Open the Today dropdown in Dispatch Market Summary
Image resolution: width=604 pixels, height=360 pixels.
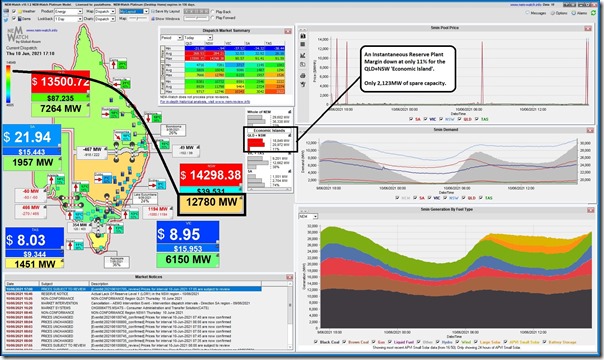198,38
